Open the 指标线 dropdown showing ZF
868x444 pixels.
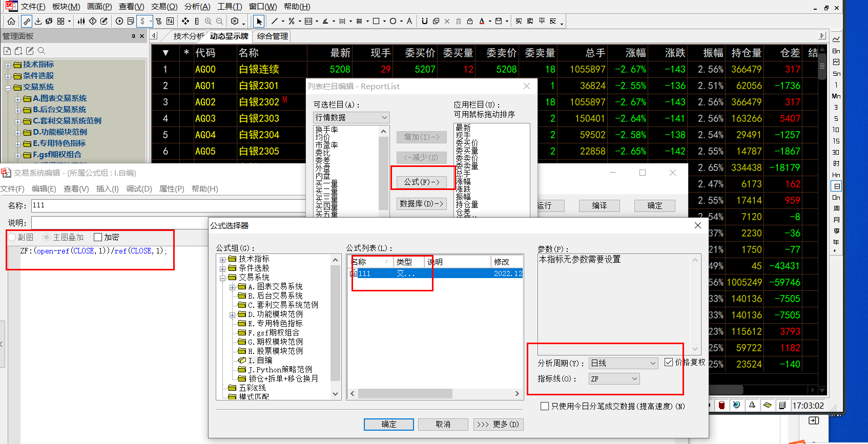point(614,379)
